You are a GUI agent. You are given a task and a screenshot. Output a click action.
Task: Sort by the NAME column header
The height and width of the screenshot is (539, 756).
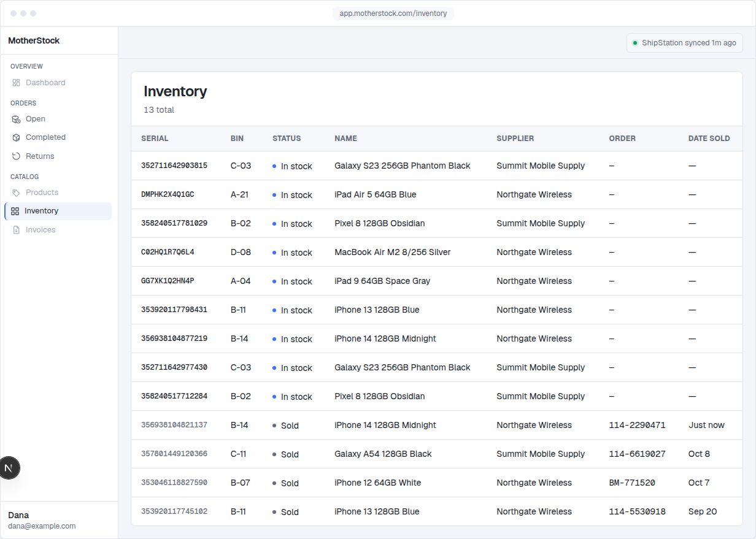pos(345,139)
